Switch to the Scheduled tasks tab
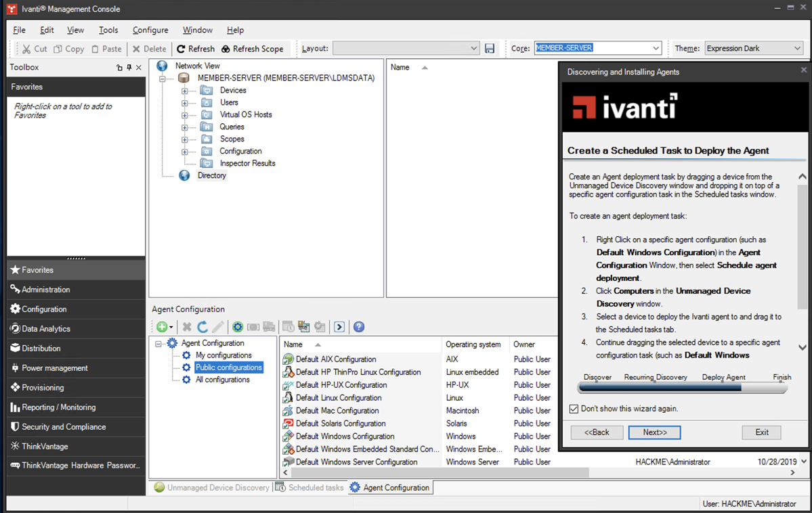812x513 pixels. point(309,487)
